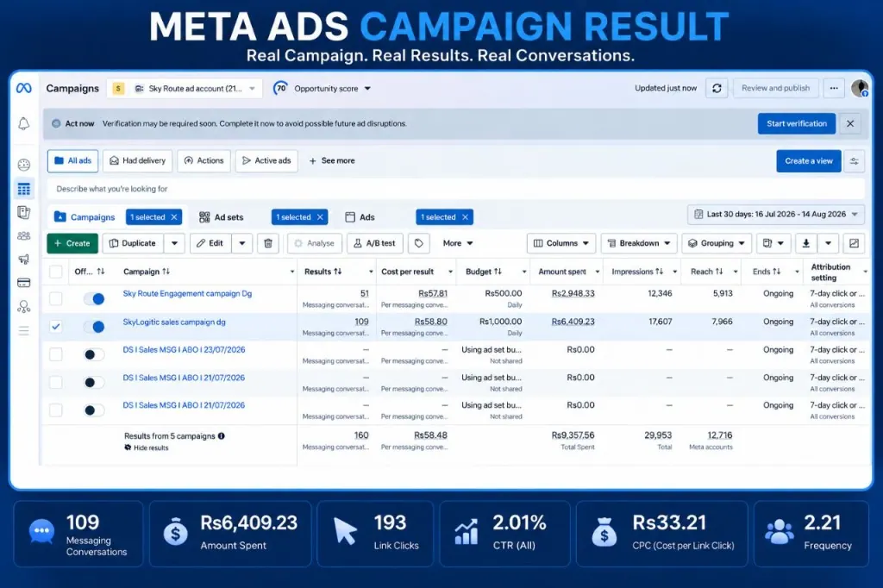Click the Review and publish button

[775, 89]
